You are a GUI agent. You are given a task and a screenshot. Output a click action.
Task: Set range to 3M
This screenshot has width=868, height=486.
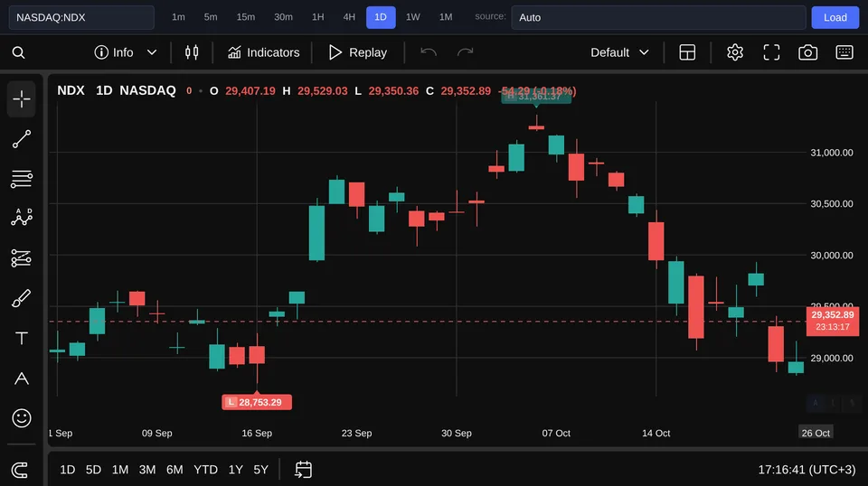click(x=146, y=470)
